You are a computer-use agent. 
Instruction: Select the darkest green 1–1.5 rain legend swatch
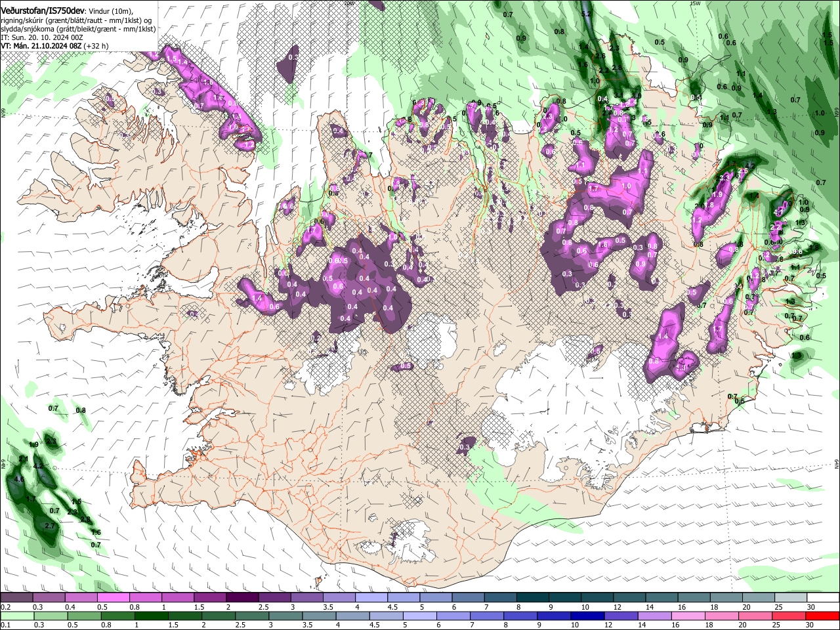151,616
